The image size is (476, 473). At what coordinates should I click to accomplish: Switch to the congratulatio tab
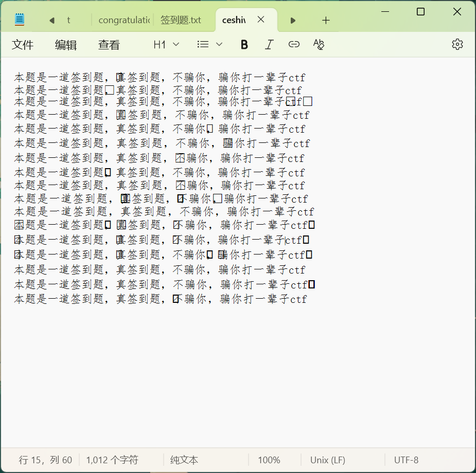[124, 20]
